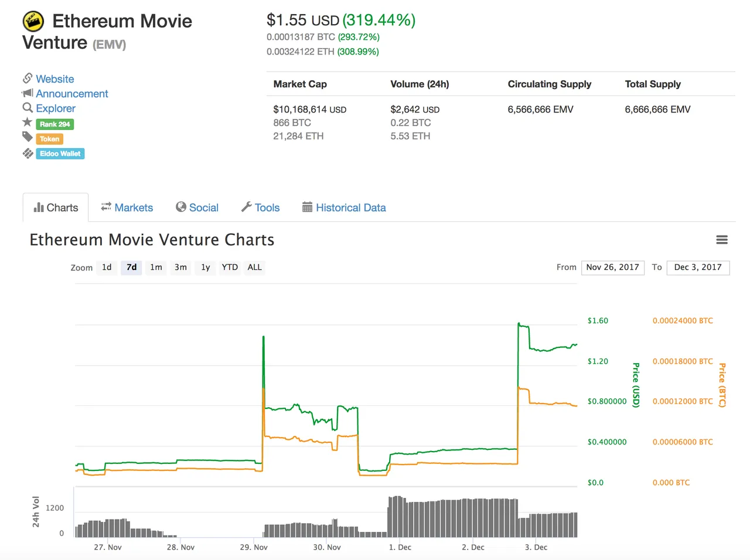Click the Volume (24h) column header
This screenshot has height=560, width=750.
(420, 84)
